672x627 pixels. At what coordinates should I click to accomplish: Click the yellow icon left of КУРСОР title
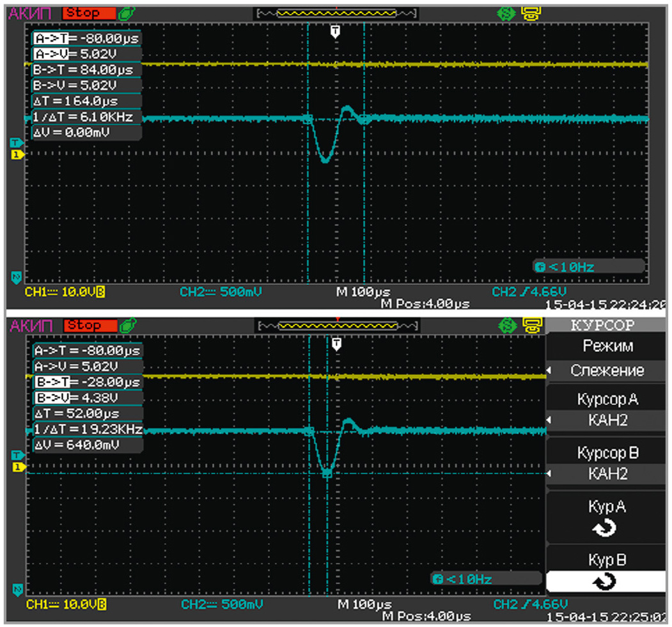click(x=530, y=325)
